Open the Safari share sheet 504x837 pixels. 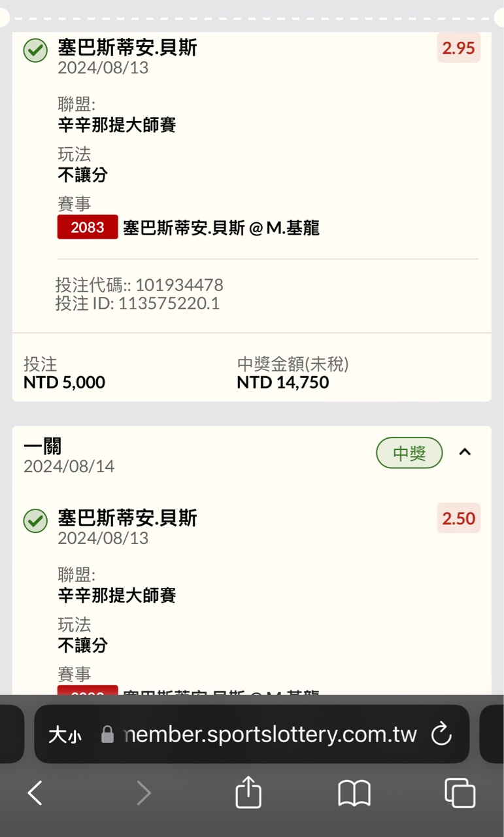[248, 793]
